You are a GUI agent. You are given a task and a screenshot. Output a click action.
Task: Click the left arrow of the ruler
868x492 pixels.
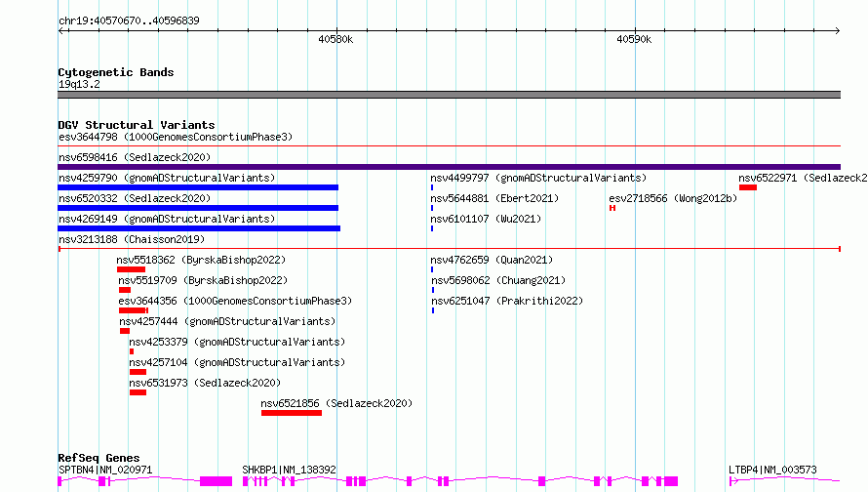[x=61, y=30]
